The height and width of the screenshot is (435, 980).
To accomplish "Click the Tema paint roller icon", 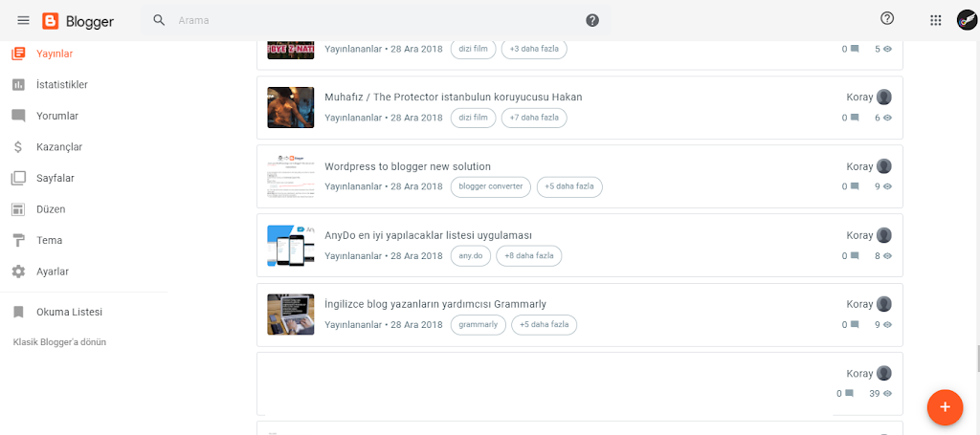I will pos(19,240).
